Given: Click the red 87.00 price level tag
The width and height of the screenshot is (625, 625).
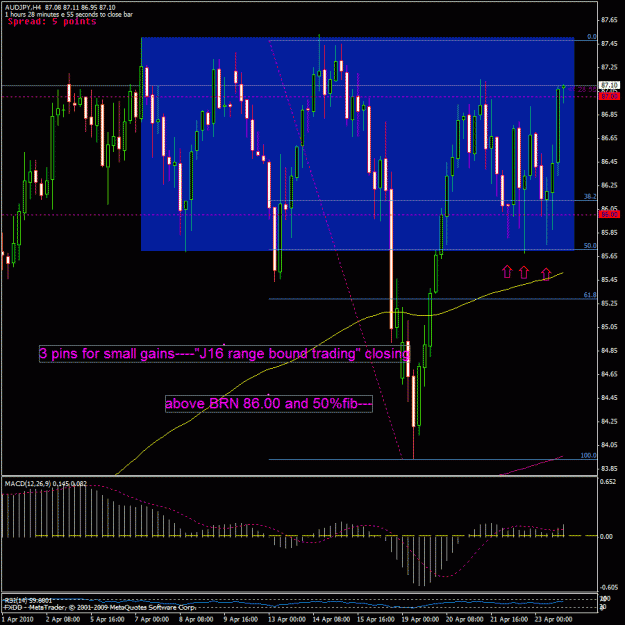Looking at the screenshot, I should tap(609, 96).
